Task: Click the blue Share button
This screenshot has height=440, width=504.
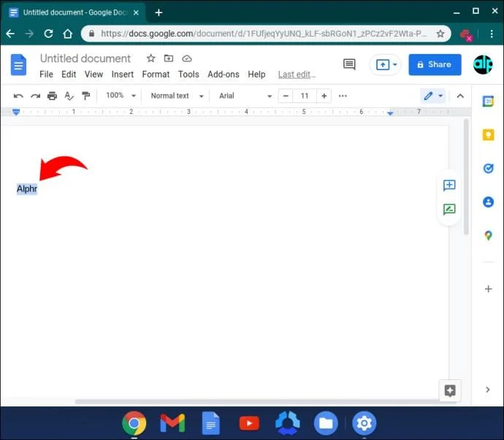Action: tap(435, 64)
